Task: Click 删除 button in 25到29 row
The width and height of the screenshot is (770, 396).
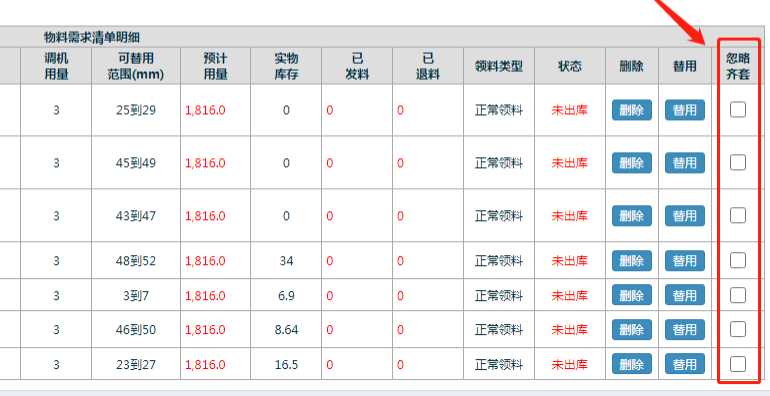Action: pos(632,110)
